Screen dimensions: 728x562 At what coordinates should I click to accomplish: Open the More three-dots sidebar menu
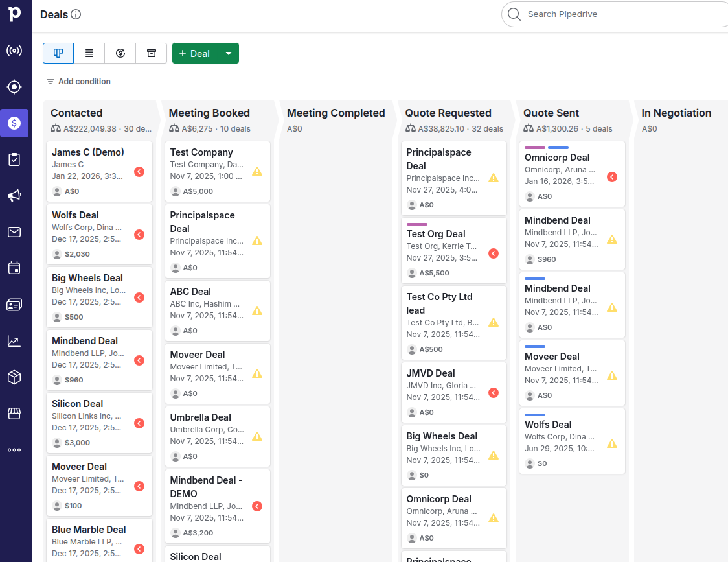(x=14, y=449)
